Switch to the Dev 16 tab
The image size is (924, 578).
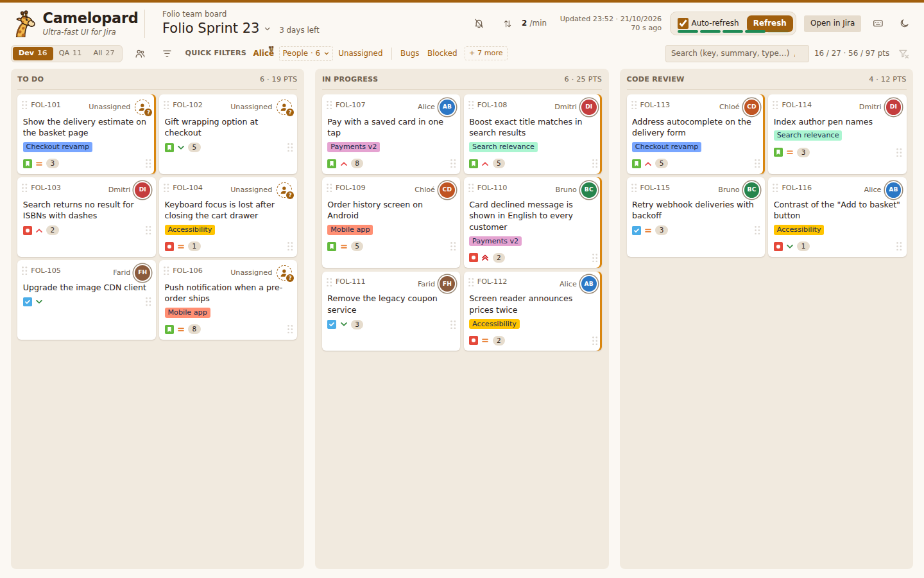(x=33, y=53)
